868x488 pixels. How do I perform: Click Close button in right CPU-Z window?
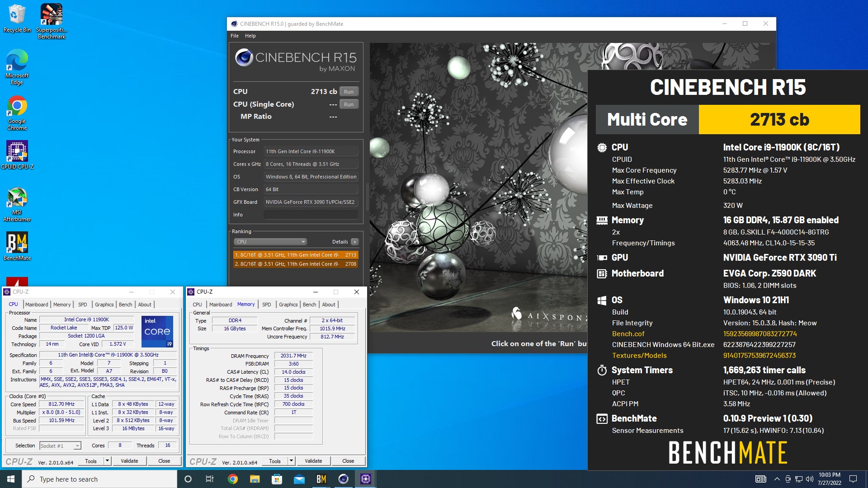tap(348, 461)
